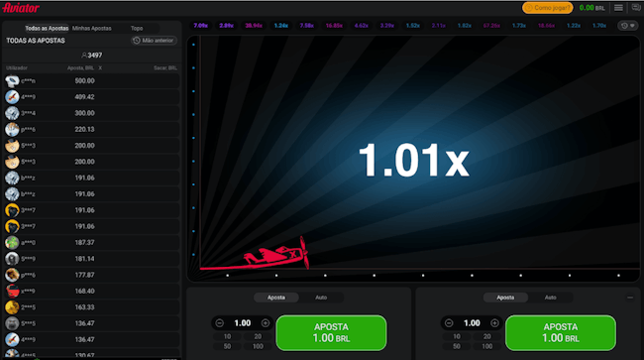Viewport: 644px width, 360px height.
Task: Choose quick amount 10 in first bet panel
Action: tap(227, 336)
